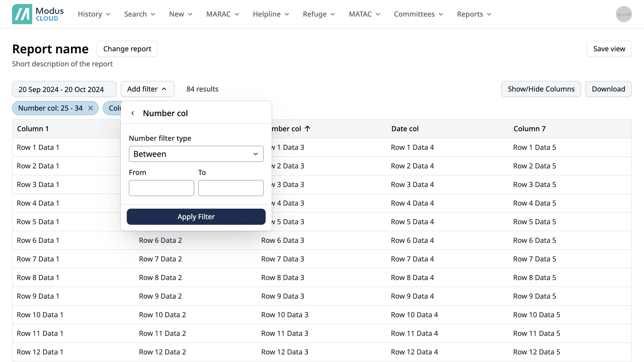Click the Date col column header
Image resolution: width=644 pixels, height=362 pixels.
coord(405,129)
